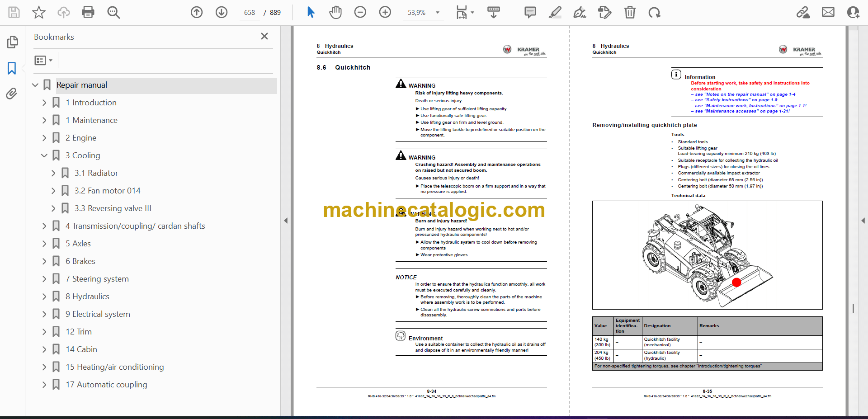Click the telehandler technical data image
This screenshot has width=868, height=419.
[x=707, y=255]
